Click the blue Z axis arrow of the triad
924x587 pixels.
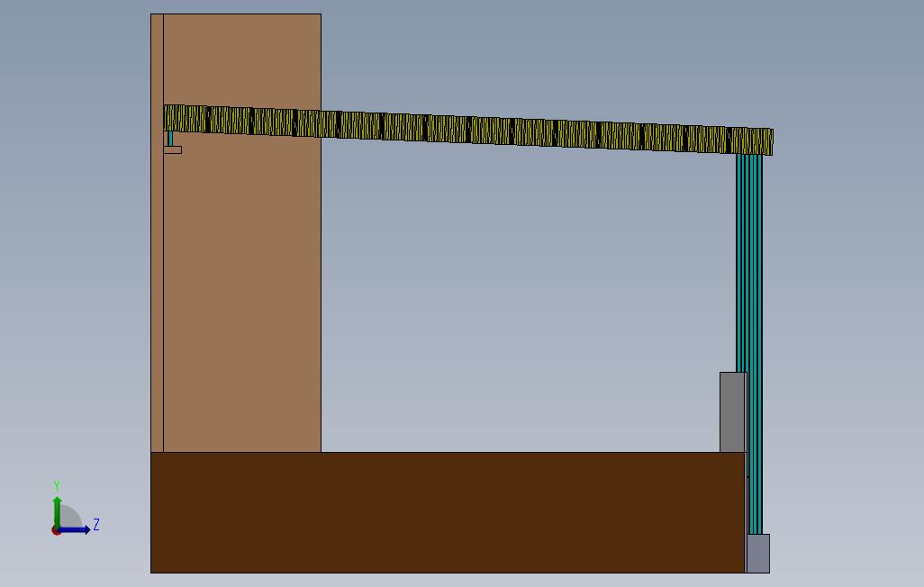click(x=74, y=530)
